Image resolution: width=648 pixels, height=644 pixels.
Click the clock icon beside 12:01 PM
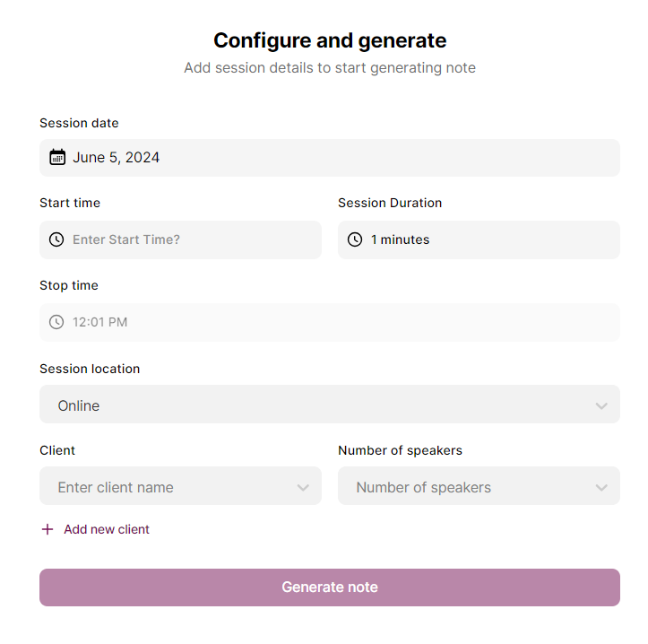pyautogui.click(x=56, y=322)
